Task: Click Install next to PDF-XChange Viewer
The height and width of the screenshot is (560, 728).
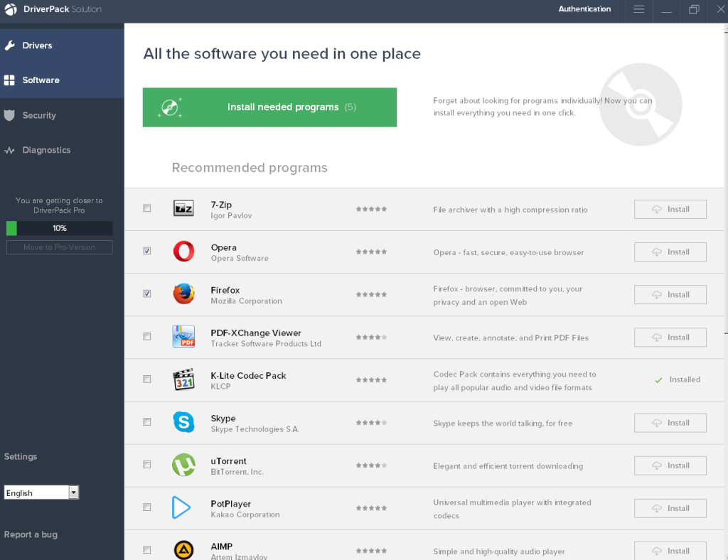Action: [x=669, y=337]
